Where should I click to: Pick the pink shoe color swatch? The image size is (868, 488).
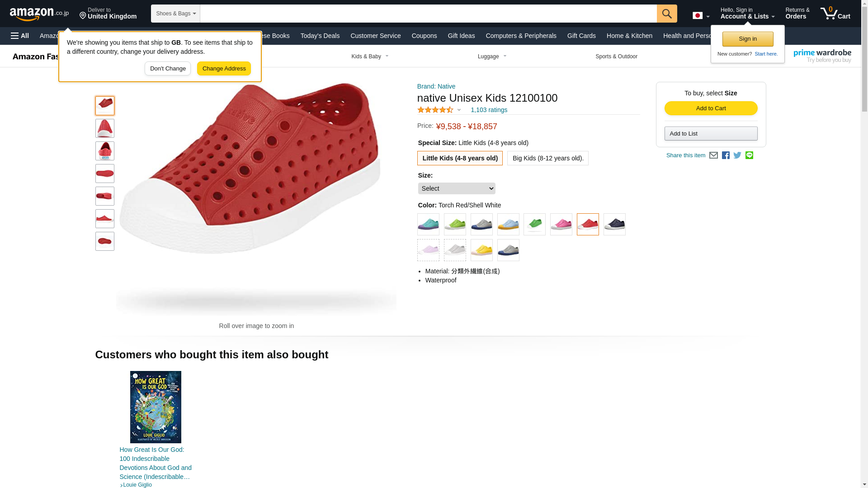click(561, 224)
